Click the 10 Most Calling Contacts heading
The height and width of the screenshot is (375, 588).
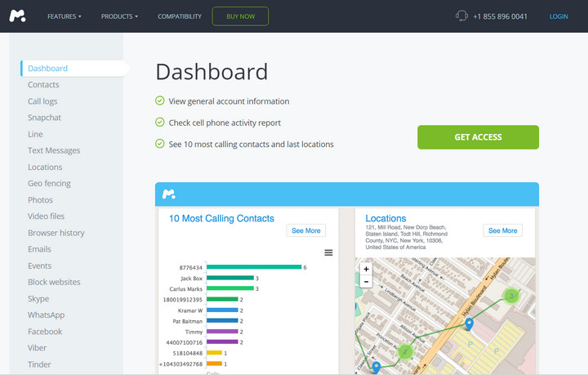click(x=221, y=218)
